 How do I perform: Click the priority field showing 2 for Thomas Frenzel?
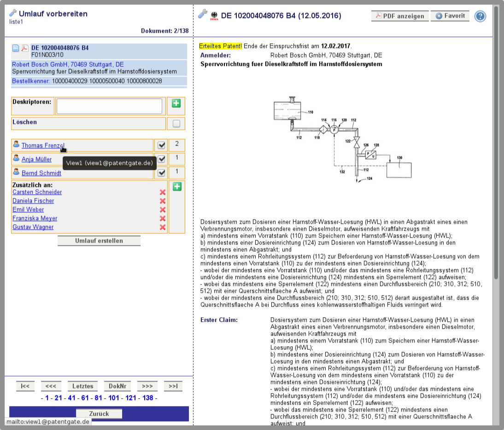pos(177,145)
